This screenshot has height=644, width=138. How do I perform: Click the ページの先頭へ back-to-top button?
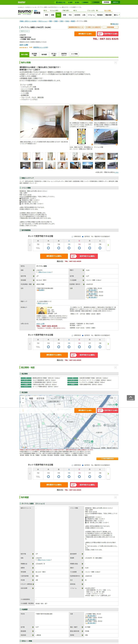tap(131, 398)
